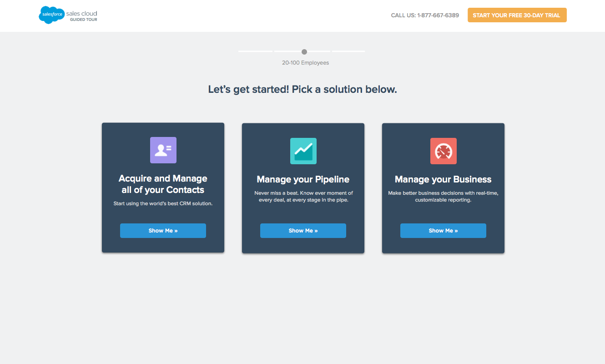605x364 pixels.
Task: Start your free 30-day trial
Action: click(x=517, y=15)
